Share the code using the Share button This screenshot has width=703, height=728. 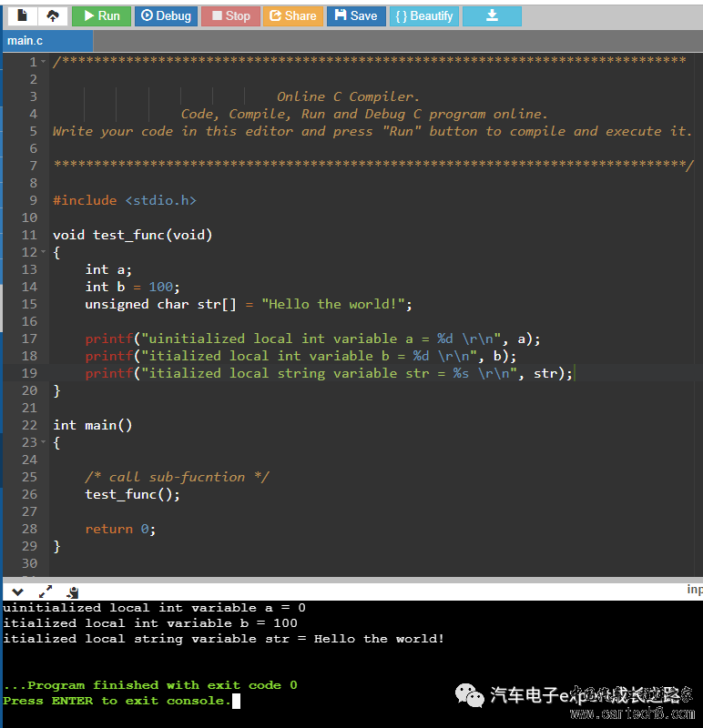coord(292,15)
